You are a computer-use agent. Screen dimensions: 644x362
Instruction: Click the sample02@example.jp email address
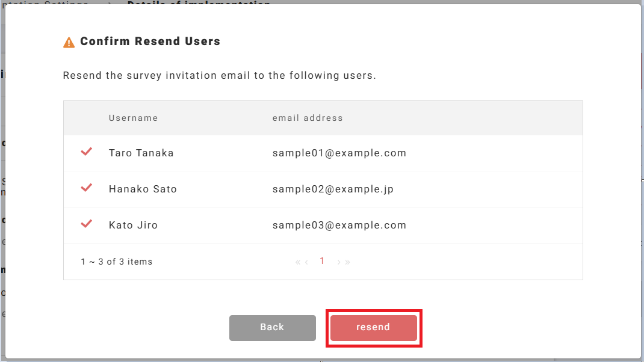[x=333, y=189]
